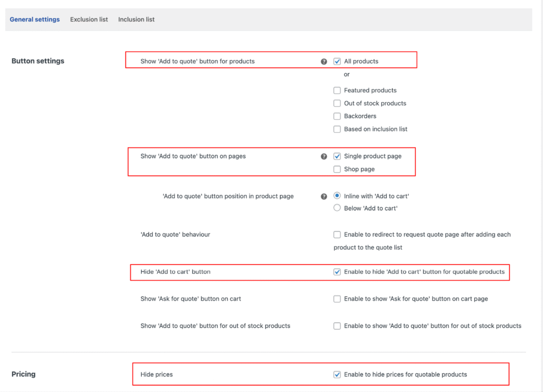This screenshot has width=543, height=392.
Task: Select Inline with 'Add to cart' radio
Action: click(337, 196)
